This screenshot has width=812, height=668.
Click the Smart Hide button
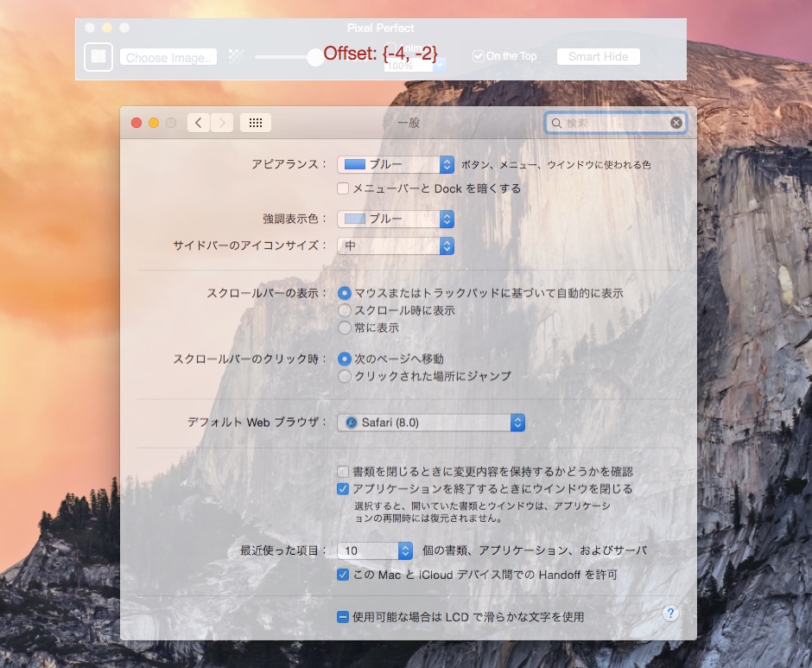598,56
